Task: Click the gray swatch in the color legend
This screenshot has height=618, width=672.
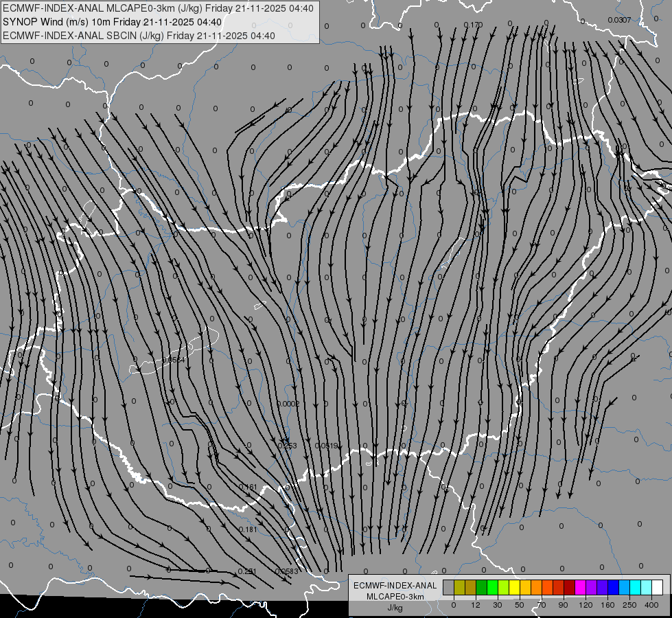Action: 449,587
